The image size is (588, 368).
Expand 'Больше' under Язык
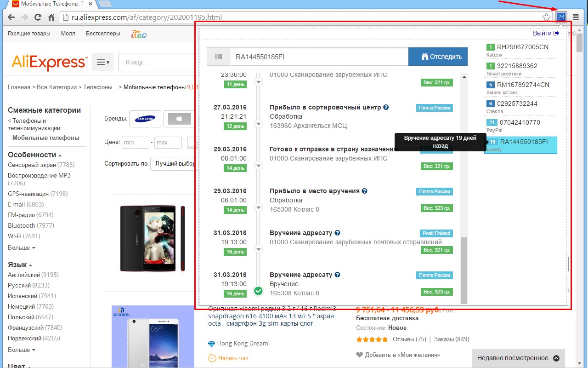(x=22, y=350)
